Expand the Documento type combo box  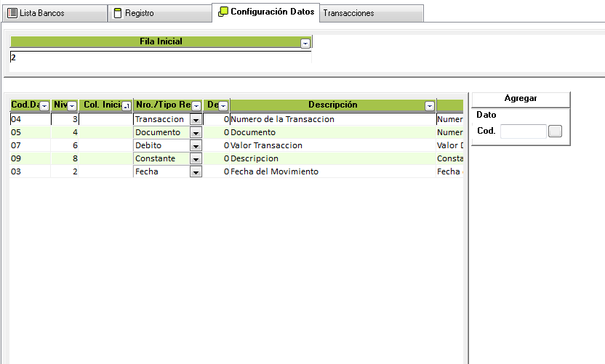click(196, 133)
